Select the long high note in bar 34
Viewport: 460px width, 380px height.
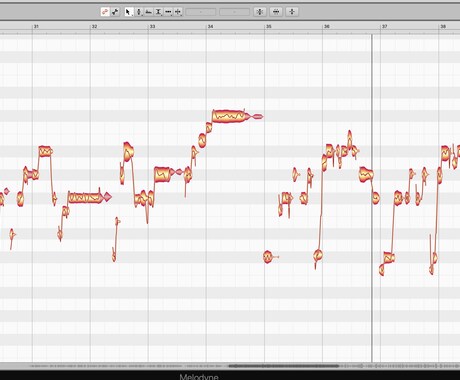230,116
